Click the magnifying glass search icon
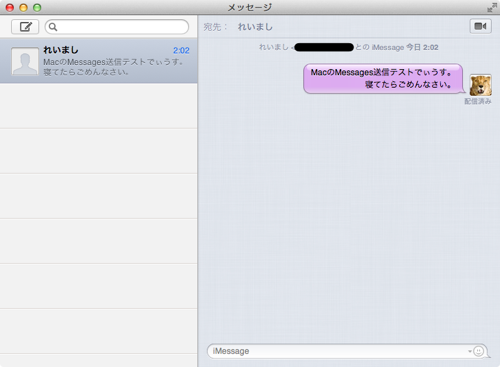Screen dimensions: 500x367 pos(53,27)
